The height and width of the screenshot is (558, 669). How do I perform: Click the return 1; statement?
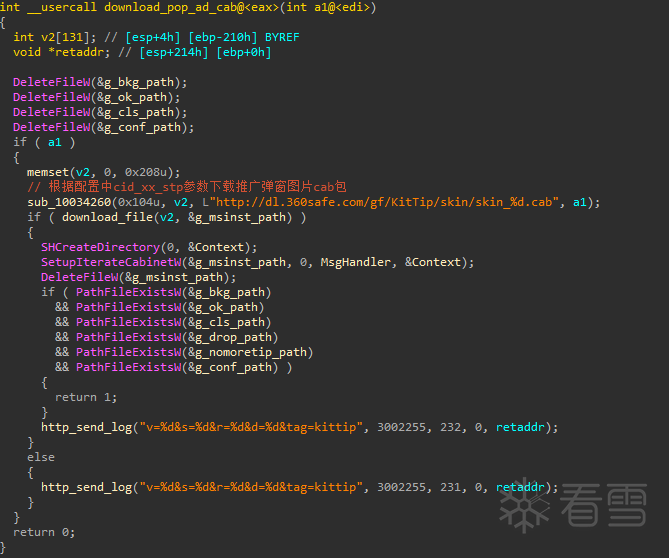pos(86,397)
